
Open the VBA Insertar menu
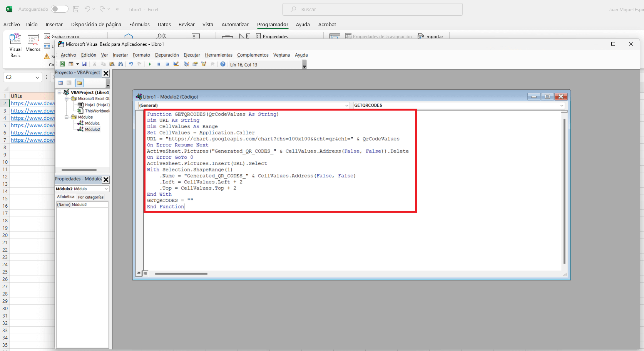click(120, 55)
